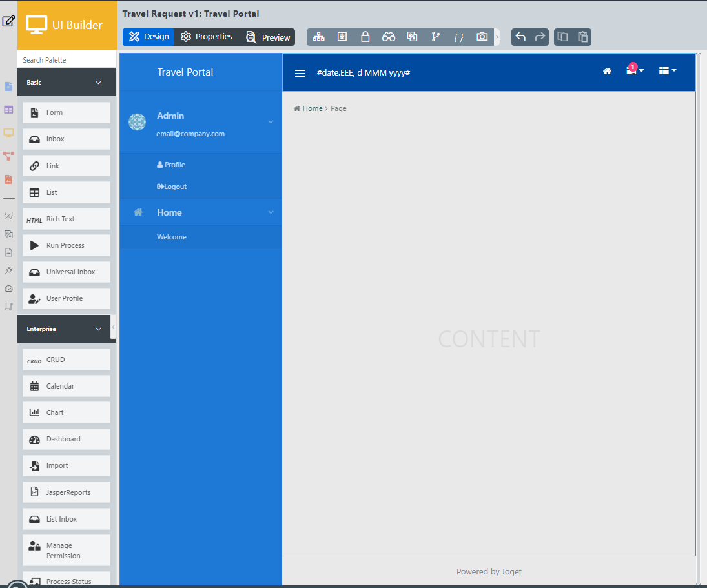Select the Link palette element
The image size is (707, 588).
coord(67,166)
